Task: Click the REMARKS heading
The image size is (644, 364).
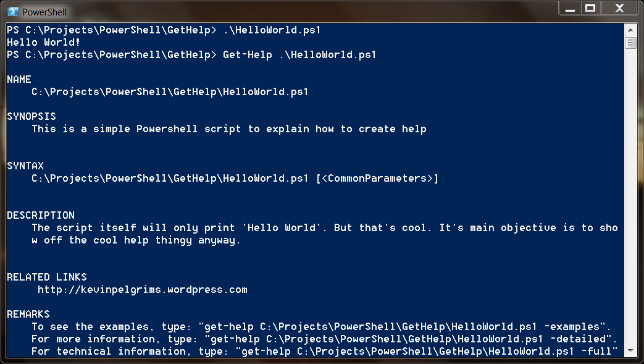Action: 28,314
